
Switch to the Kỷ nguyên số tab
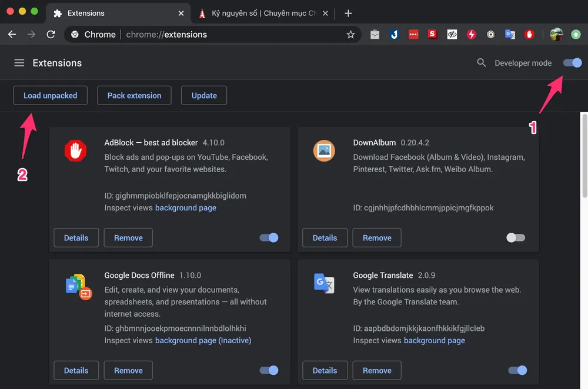click(x=259, y=13)
